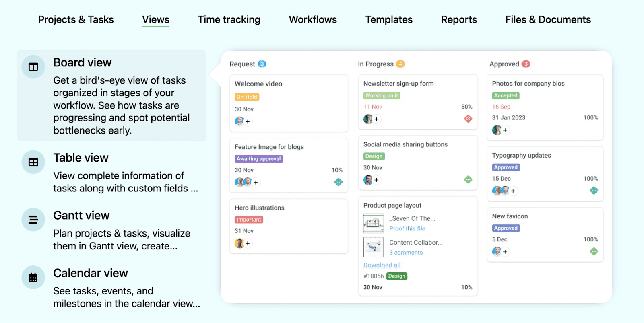Click avatar on Welcome video card
The width and height of the screenshot is (644, 323).
point(239,121)
